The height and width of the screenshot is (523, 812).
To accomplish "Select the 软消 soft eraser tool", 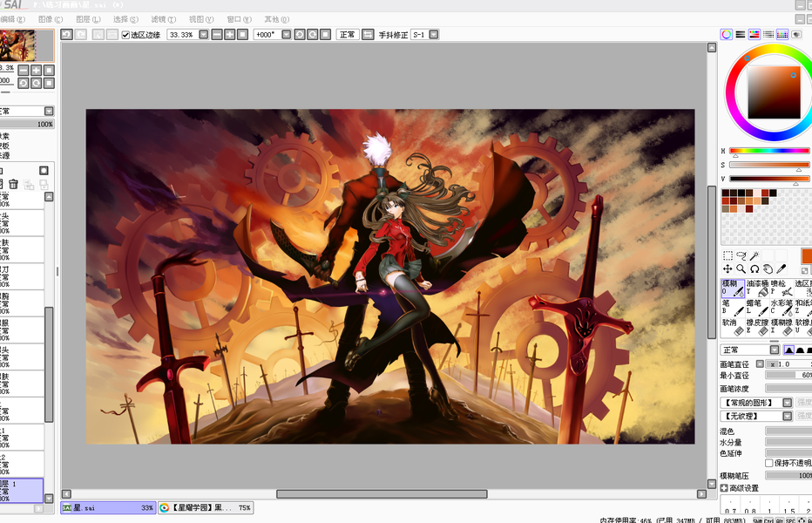I will coord(733,327).
